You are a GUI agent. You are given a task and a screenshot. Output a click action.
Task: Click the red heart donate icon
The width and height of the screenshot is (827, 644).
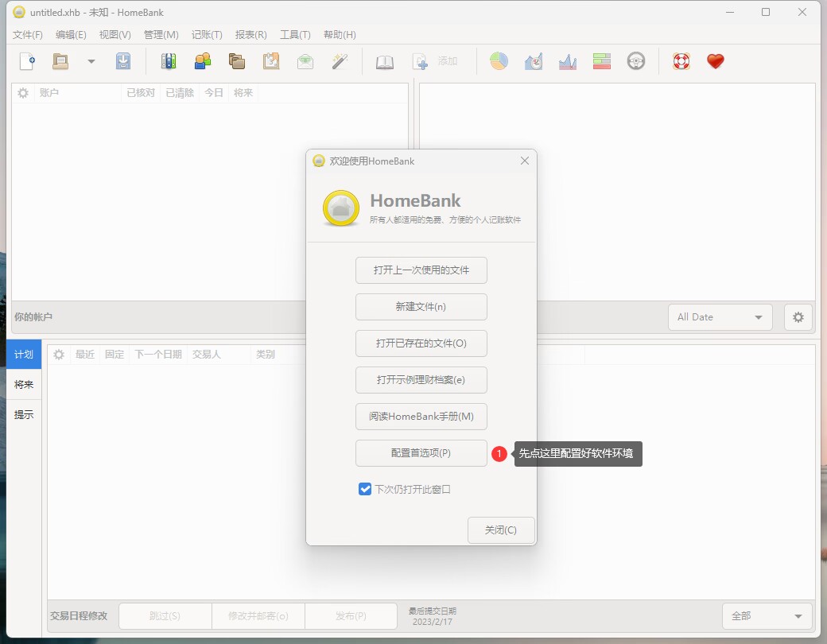pyautogui.click(x=716, y=61)
